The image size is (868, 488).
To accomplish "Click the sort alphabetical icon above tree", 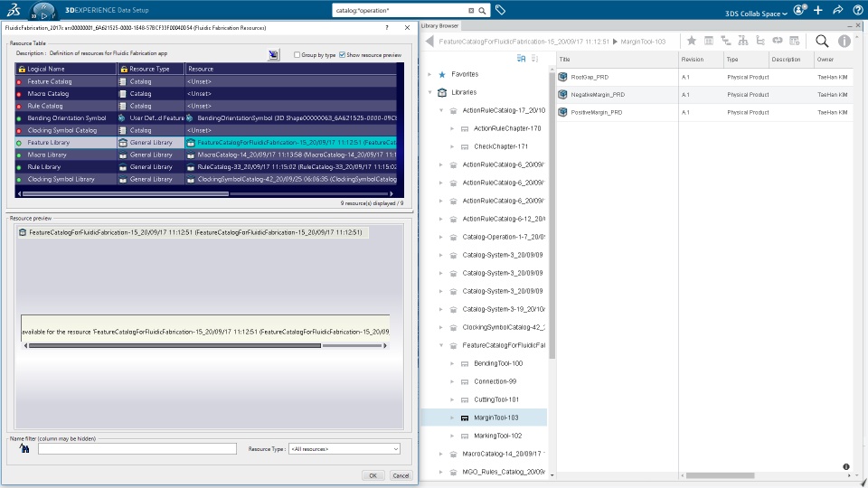I will (521, 58).
